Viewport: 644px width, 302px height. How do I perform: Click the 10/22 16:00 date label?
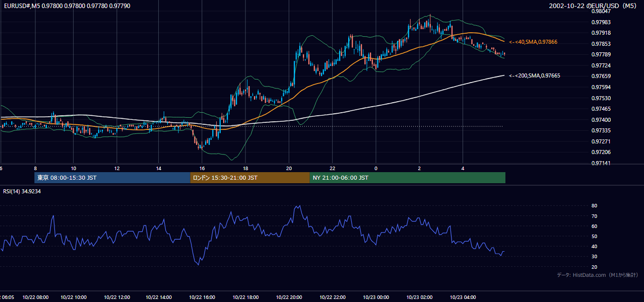pos(202,297)
